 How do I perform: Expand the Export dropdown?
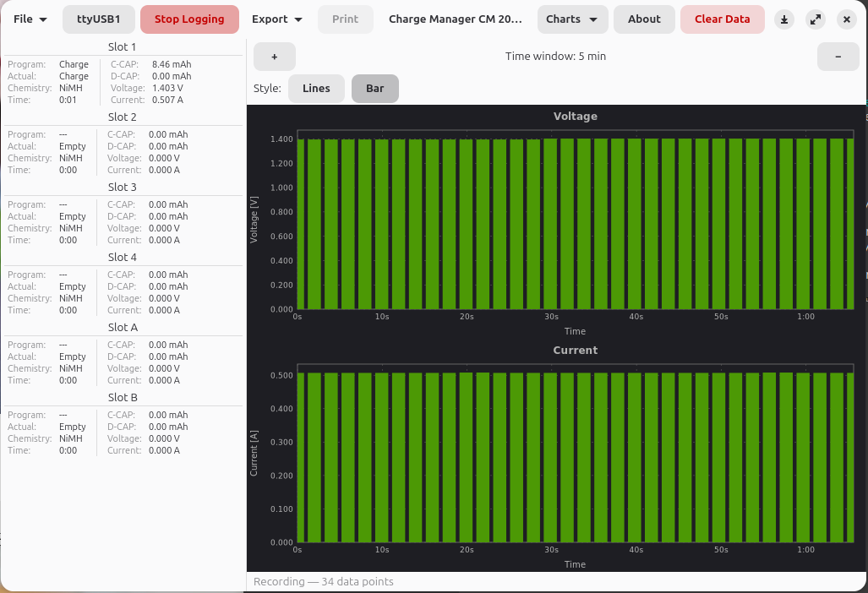click(x=277, y=19)
